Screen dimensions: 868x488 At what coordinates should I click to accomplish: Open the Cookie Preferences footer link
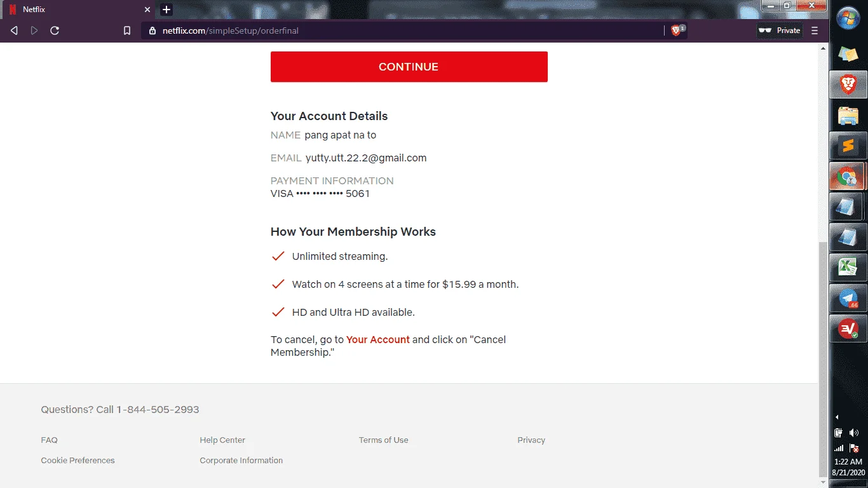78,460
